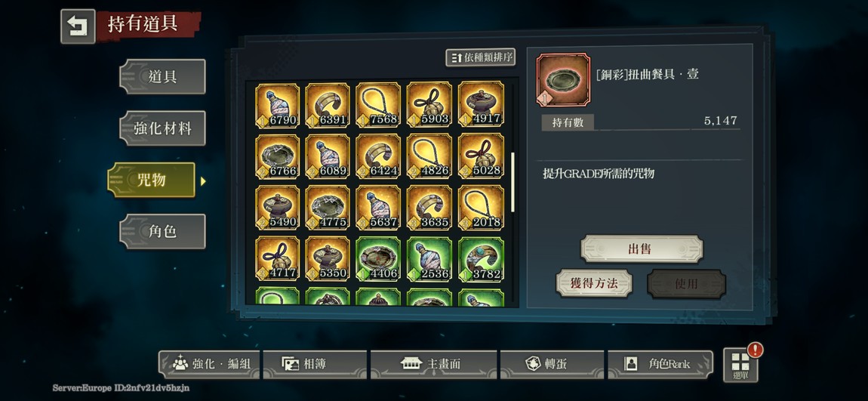Select the gold bracelet item with 6391
This screenshot has width=868, height=401.
[328, 105]
